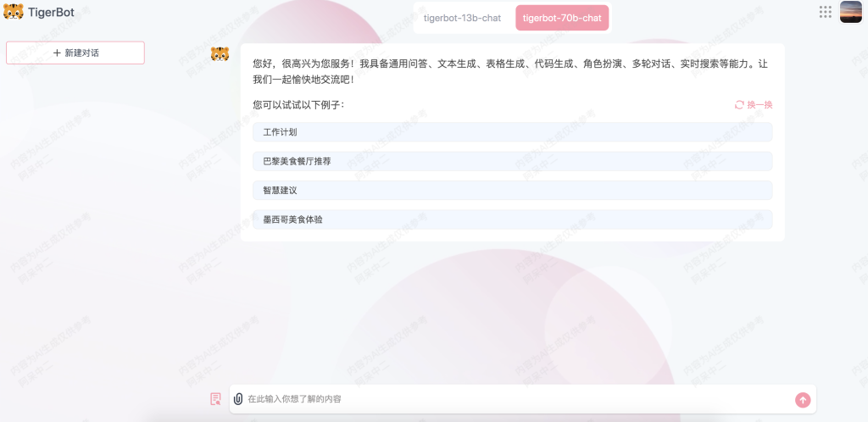
Task: Open the user profile avatar
Action: (x=851, y=12)
